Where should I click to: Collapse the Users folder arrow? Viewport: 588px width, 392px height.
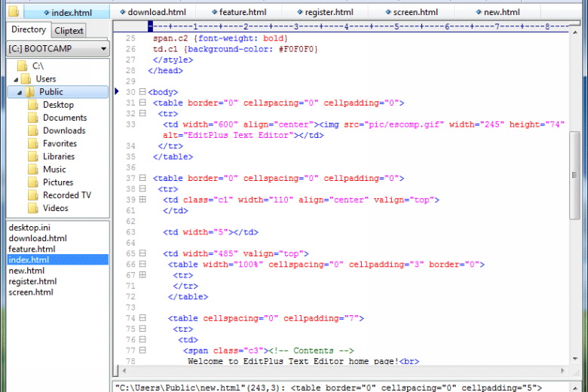coord(16,79)
